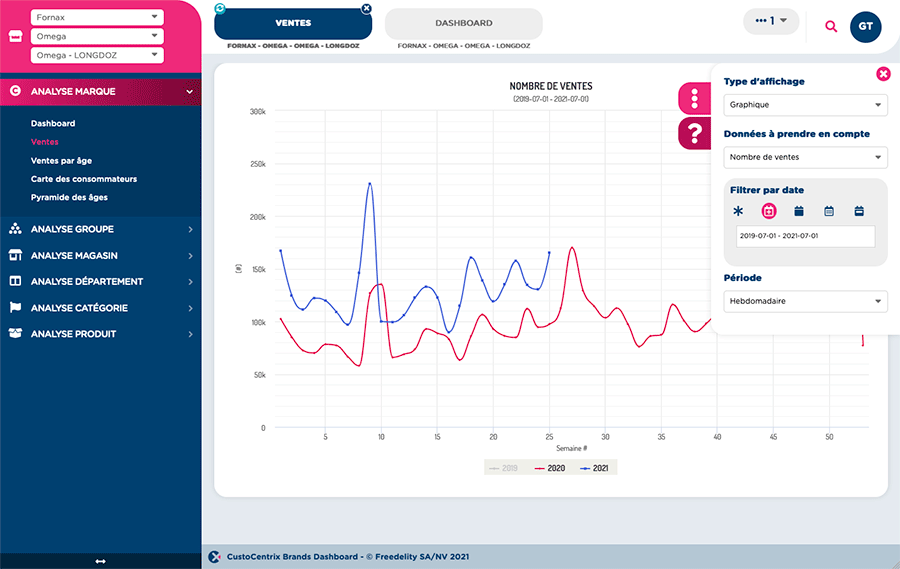The height and width of the screenshot is (569, 900).
Task: Toggle the 2020 series in legend
Action: [548, 467]
